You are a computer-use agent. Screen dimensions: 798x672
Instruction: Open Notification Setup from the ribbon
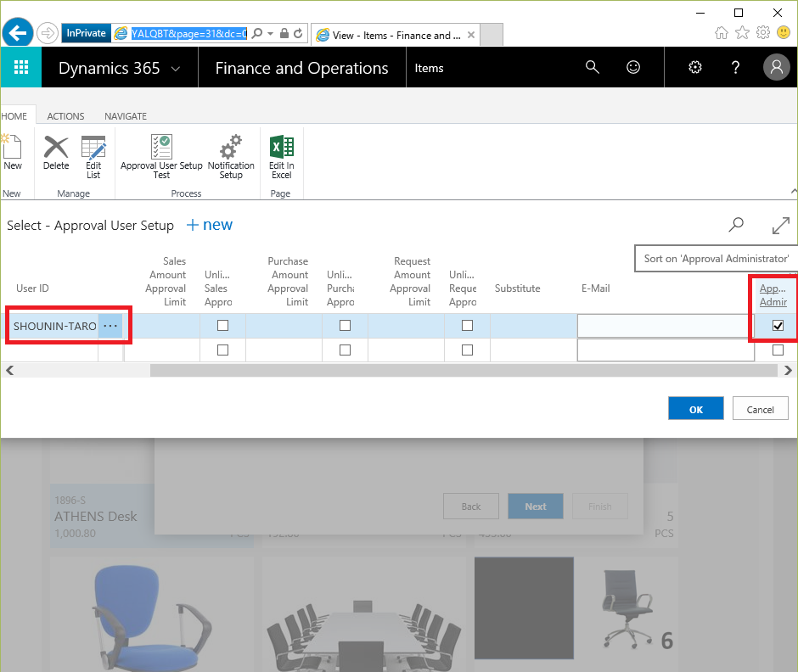[231, 157]
